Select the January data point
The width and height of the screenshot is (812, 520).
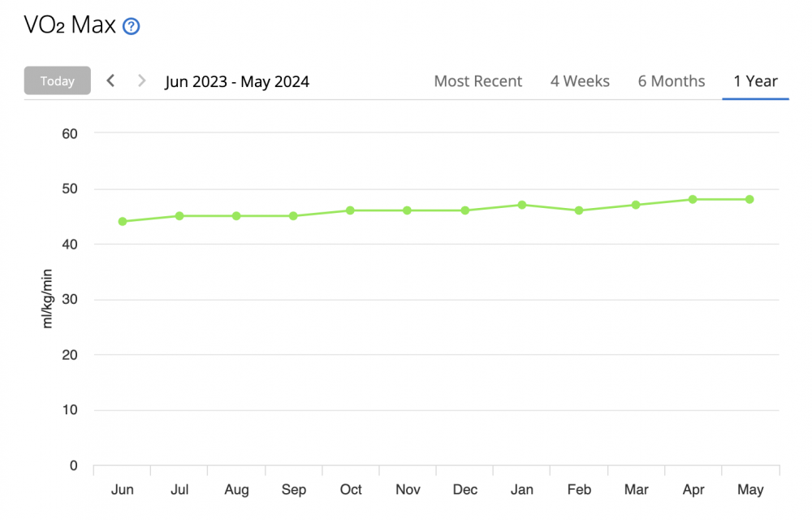522,205
